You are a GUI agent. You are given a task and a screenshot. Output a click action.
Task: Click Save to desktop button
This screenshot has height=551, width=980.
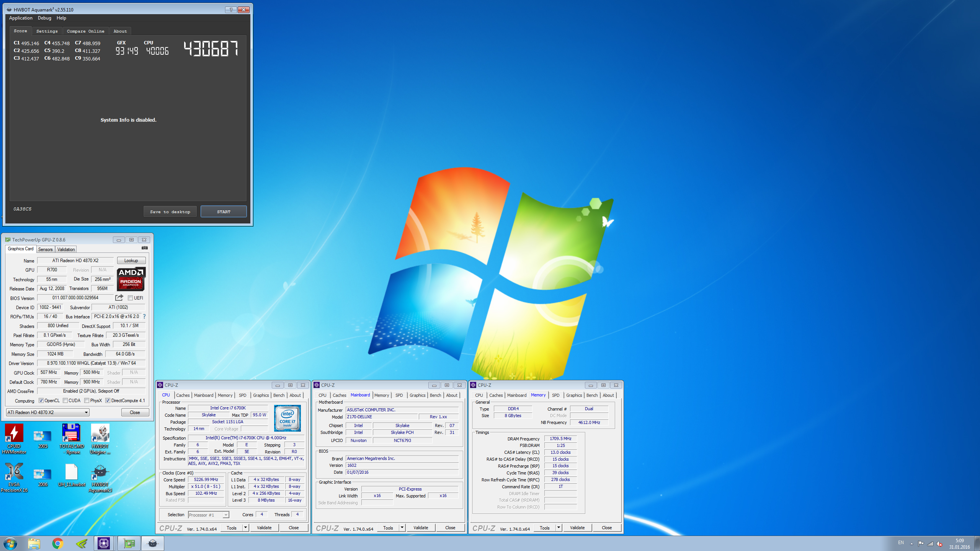[x=170, y=212]
